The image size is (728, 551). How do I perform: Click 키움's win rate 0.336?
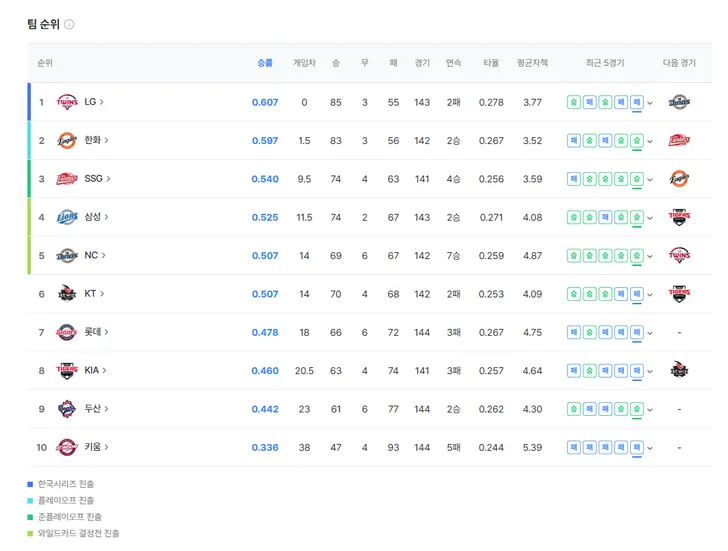coord(265,447)
